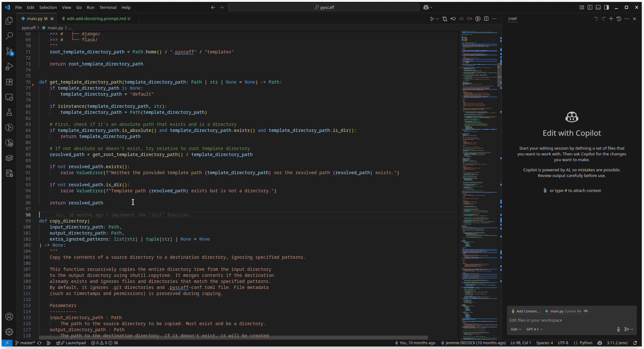Image resolution: width=644 pixels, height=349 pixels.
Task: Open Run and Debug view
Action: coord(9,66)
